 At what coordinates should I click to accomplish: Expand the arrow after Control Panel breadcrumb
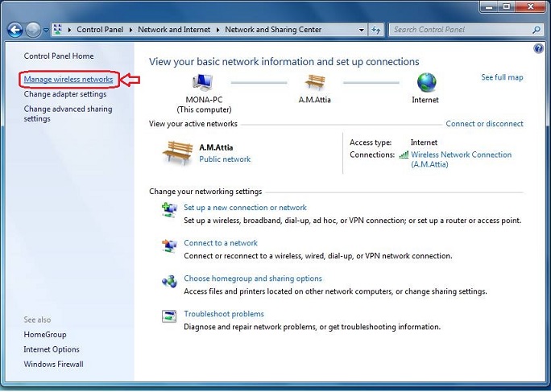point(130,30)
